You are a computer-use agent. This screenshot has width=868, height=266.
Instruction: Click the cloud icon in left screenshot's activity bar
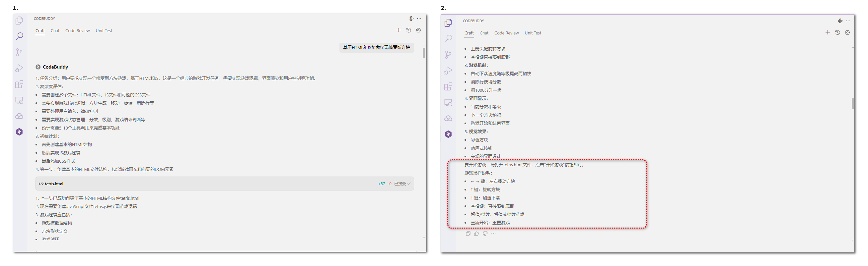click(x=19, y=116)
